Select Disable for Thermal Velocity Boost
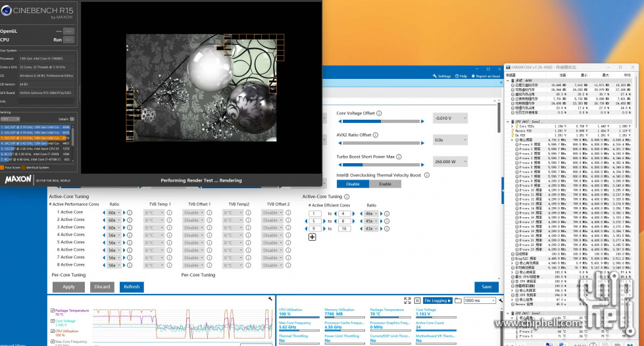This screenshot has height=346, width=644. [353, 184]
